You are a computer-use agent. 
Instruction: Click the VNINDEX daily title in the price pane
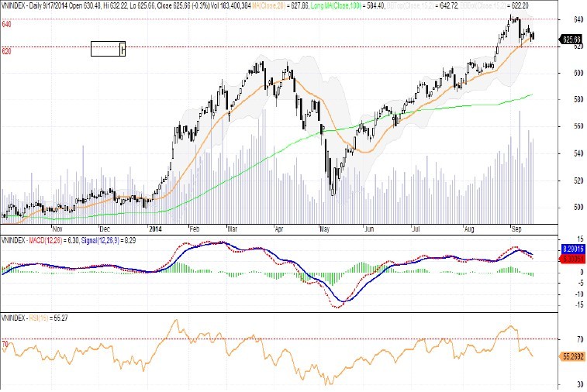tap(31, 6)
